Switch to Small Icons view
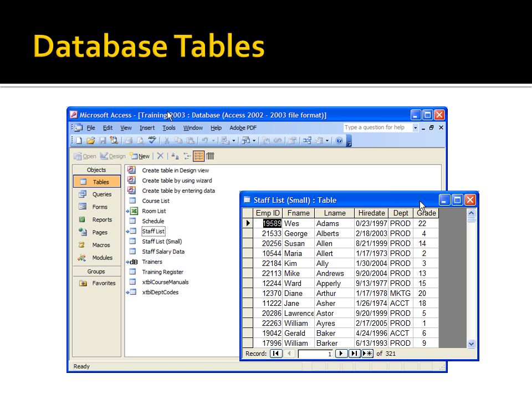The width and height of the screenshot is (532, 399). point(187,156)
